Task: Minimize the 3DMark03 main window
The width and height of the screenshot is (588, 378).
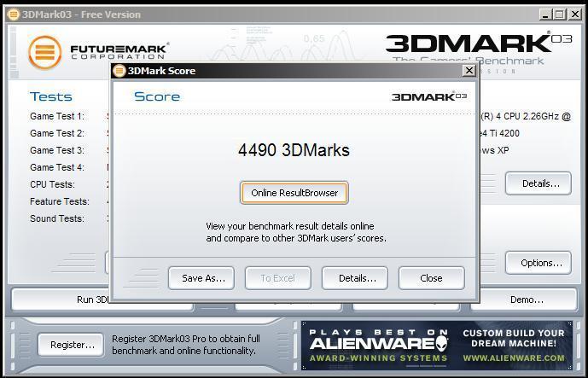Action: (x=545, y=15)
